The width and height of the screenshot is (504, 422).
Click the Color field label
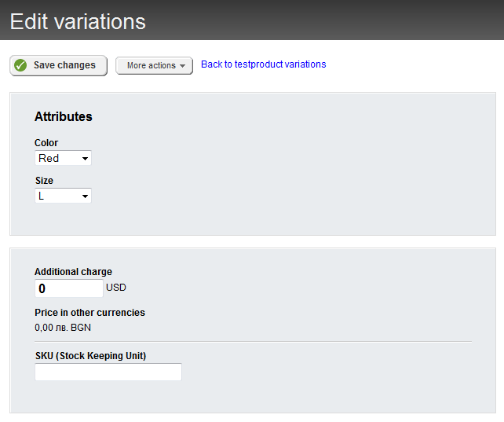46,143
